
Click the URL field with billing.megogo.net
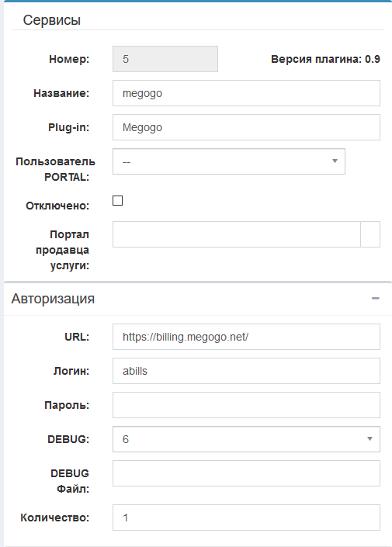(x=246, y=337)
